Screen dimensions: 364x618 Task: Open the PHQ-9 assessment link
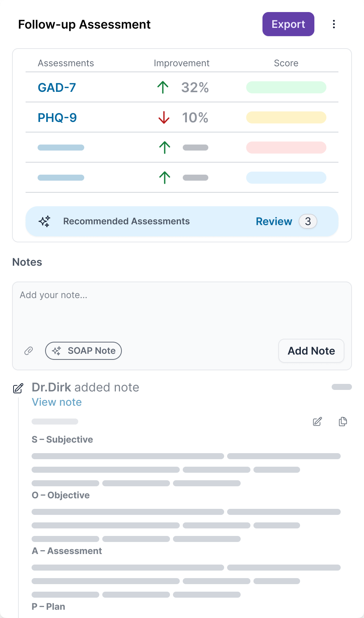coord(57,118)
